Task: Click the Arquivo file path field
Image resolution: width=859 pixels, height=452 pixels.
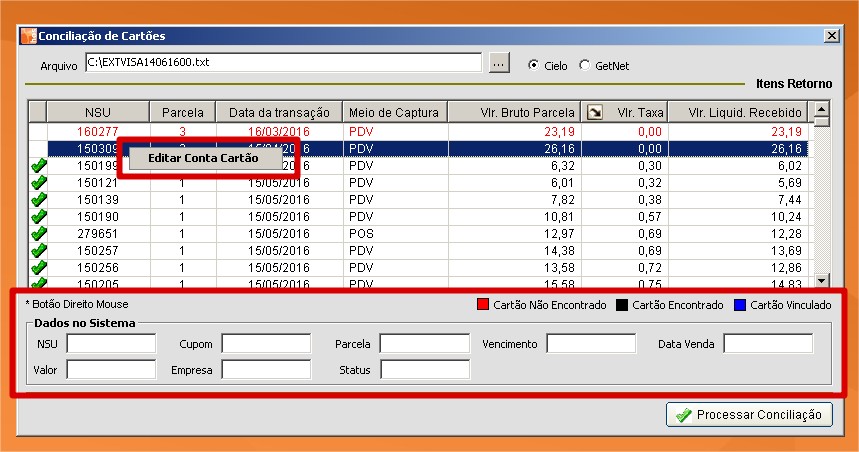Action: pyautogui.click(x=285, y=63)
